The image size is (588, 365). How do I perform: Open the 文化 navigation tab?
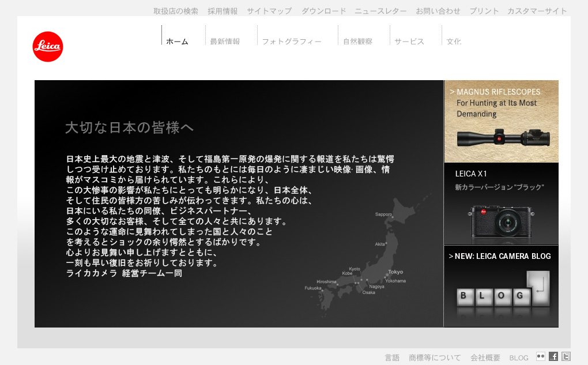454,42
